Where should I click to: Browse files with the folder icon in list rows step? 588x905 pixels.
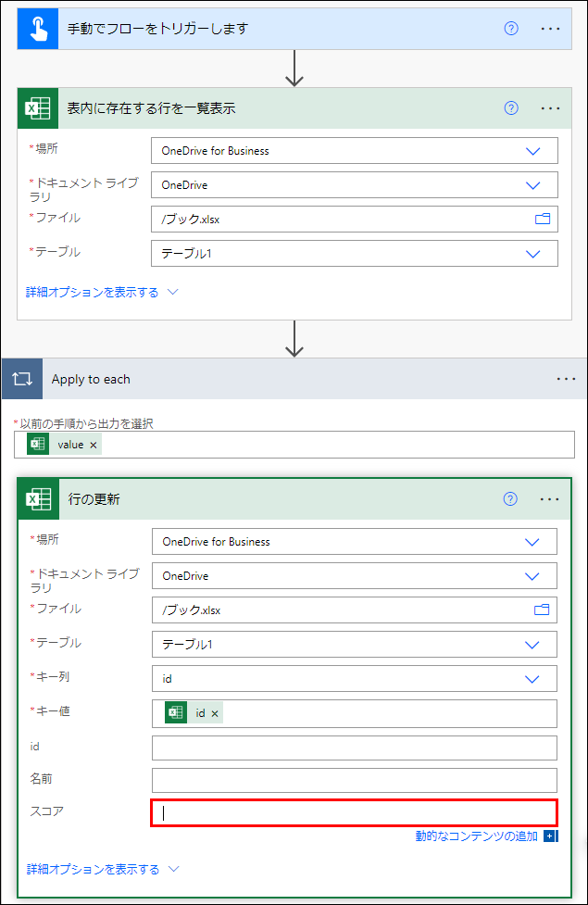(x=543, y=219)
